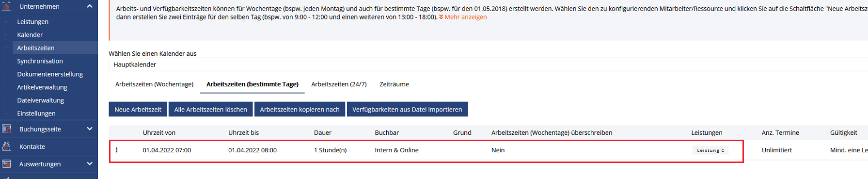Screen dimensions: 868x179
Task: Open Artikelverwaltung in the sidebar
Action: click(42, 87)
